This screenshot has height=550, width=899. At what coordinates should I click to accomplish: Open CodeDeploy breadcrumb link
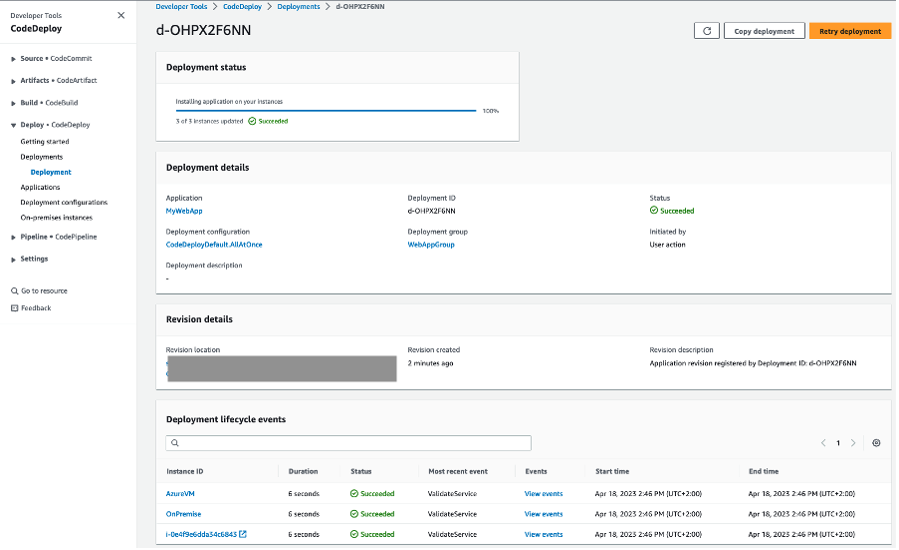pos(243,7)
